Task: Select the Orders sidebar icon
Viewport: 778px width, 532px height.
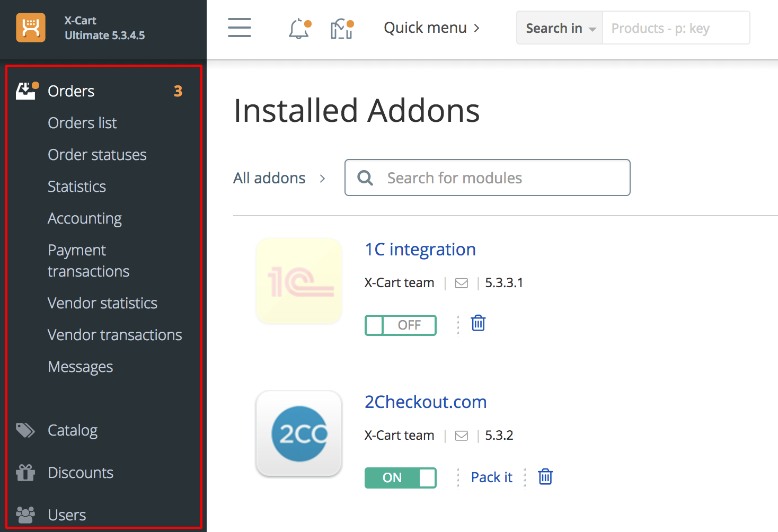Action: [26, 90]
